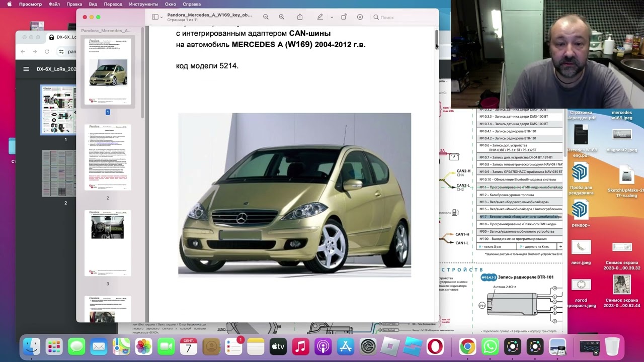
Task: Click the car photo in the PDF
Action: tap(294, 195)
